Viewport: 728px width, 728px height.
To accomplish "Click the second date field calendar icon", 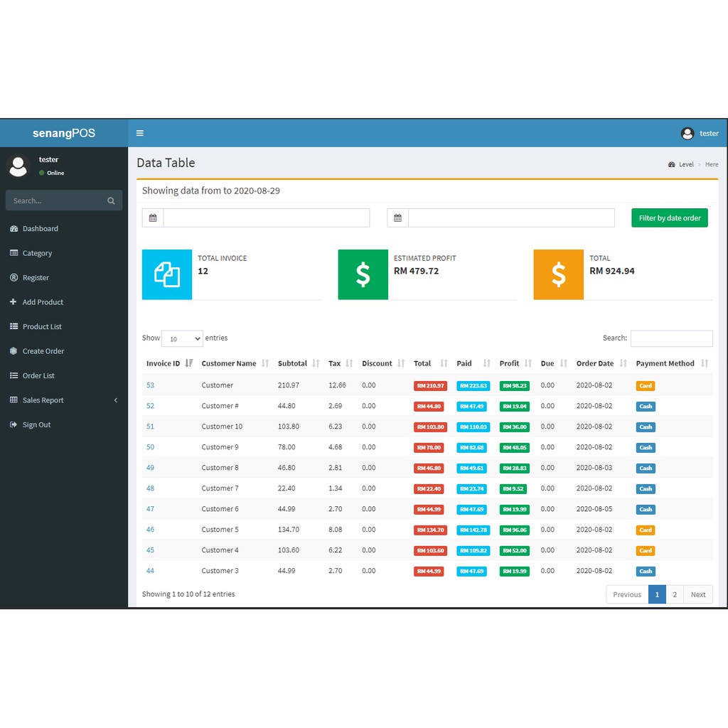I will 397,218.
